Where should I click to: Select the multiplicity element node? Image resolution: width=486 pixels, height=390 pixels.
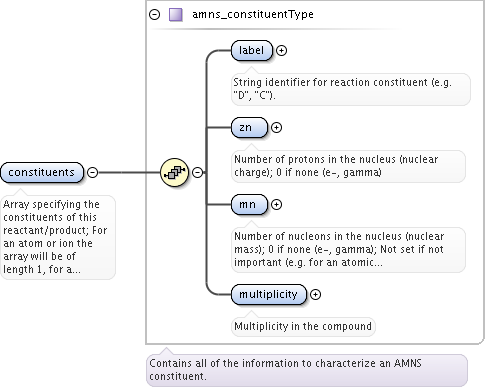click(269, 294)
